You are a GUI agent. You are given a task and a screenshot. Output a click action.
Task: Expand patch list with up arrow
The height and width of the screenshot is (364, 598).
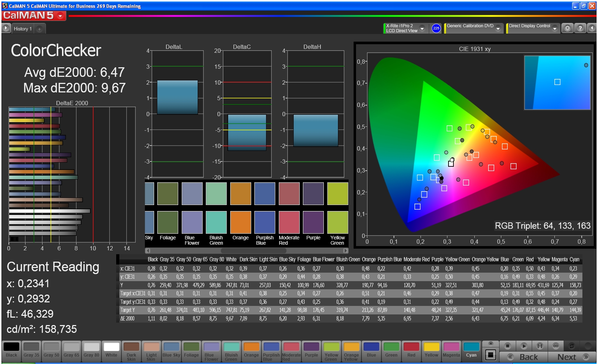pos(491,343)
